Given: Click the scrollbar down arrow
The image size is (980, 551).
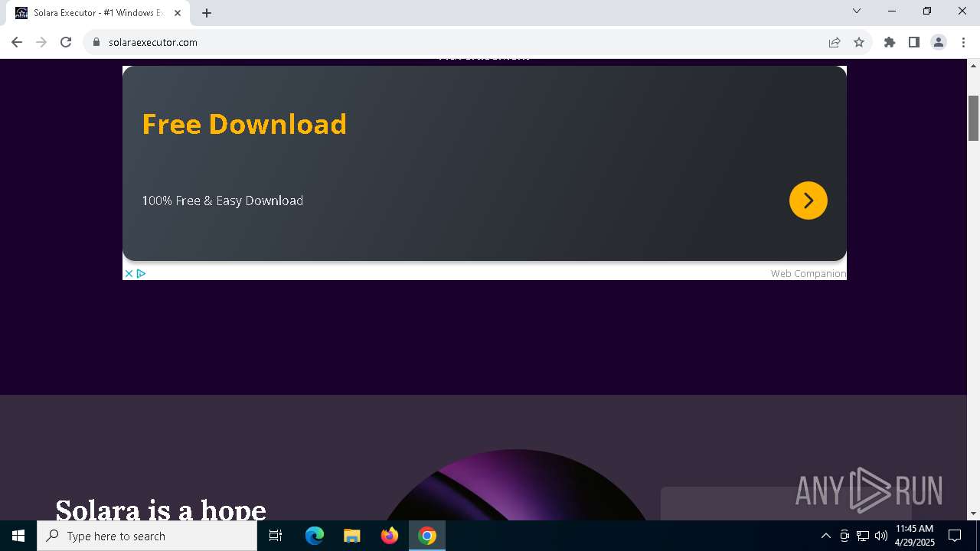Looking at the screenshot, I should click(x=974, y=514).
